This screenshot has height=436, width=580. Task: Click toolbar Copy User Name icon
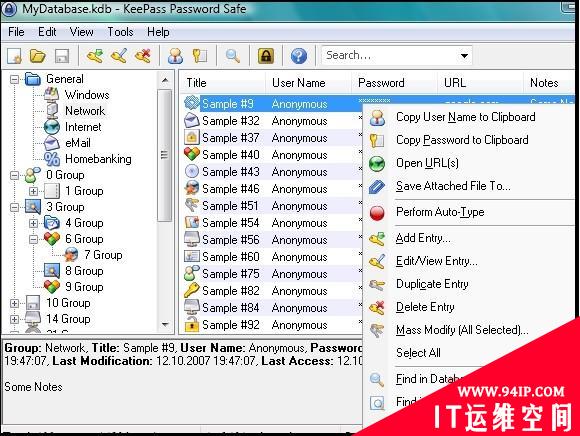pyautogui.click(x=175, y=56)
